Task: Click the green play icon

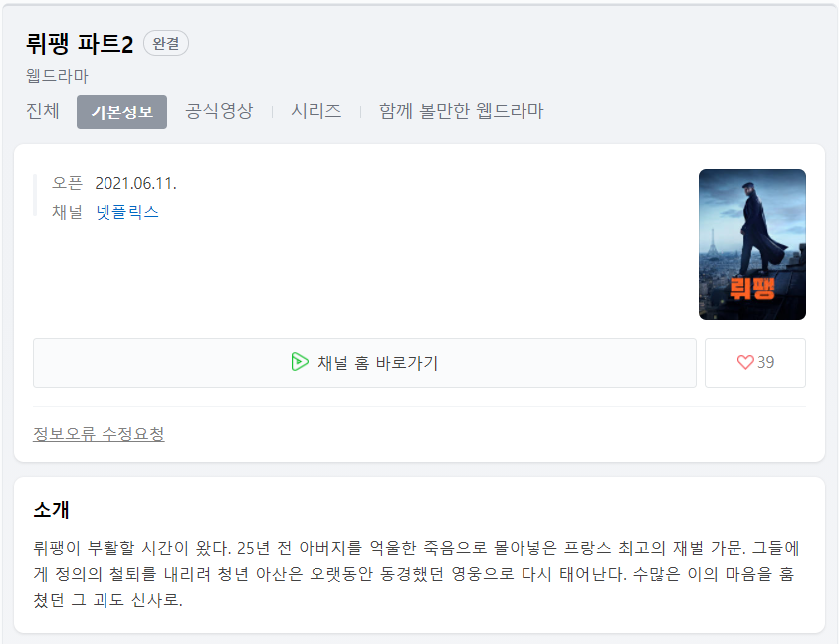Action: [300, 362]
